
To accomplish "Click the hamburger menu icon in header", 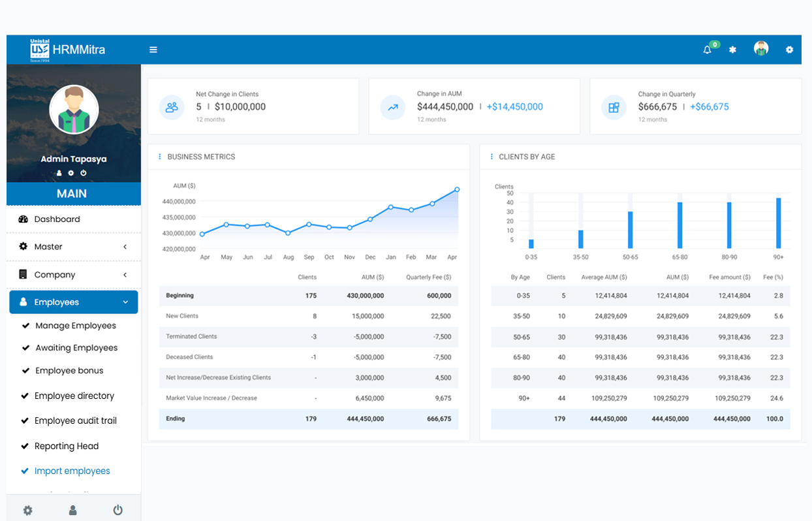I will coord(153,50).
